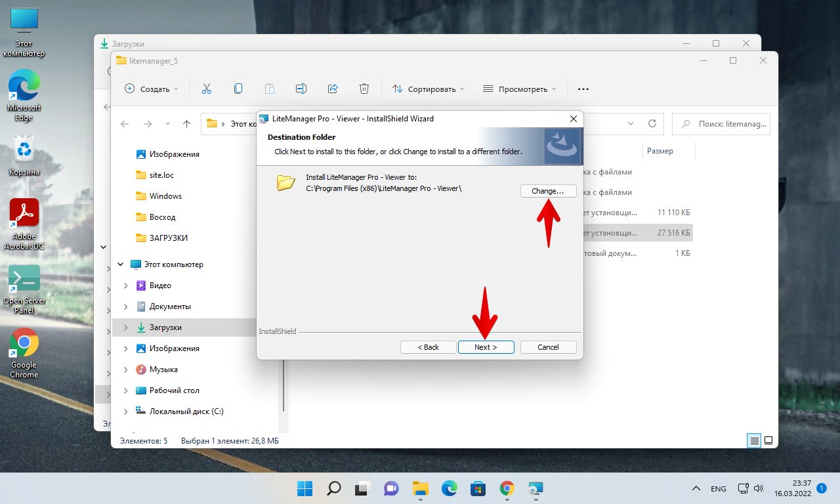Select the Загрузки folder in navigation pane

[165, 327]
